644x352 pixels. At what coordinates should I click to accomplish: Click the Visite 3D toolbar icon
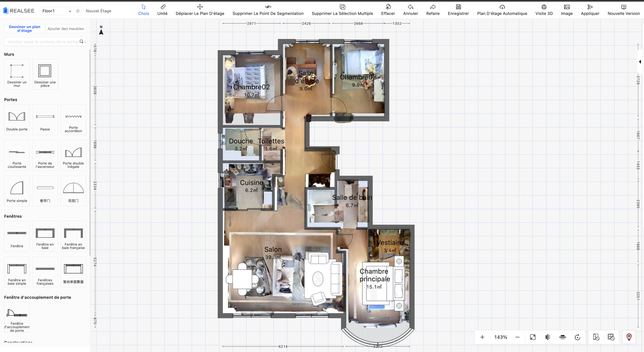(x=544, y=10)
